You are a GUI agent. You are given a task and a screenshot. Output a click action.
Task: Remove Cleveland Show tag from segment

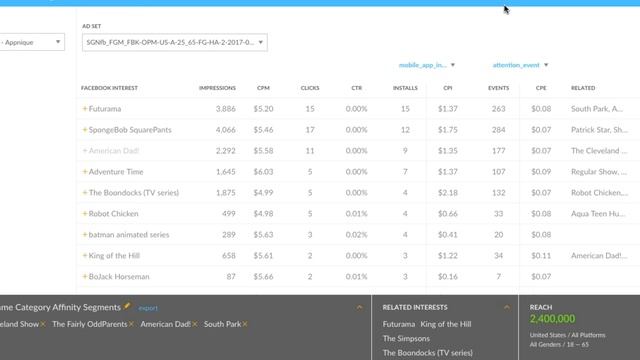43,324
